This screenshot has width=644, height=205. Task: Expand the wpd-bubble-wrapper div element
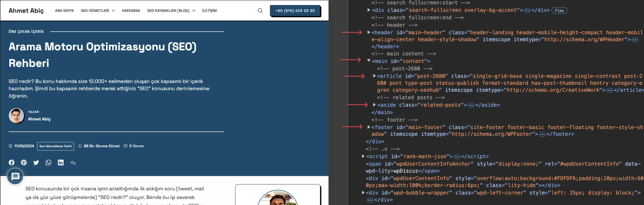pyautogui.click(x=363, y=193)
